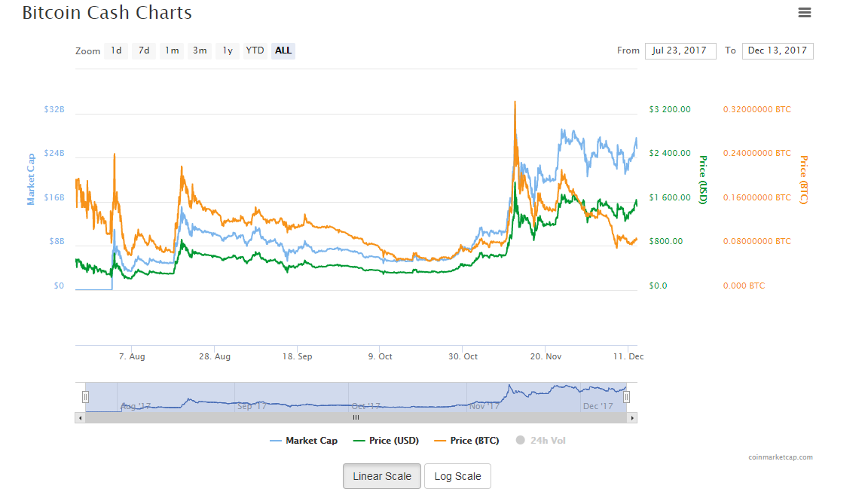The image size is (865, 504).
Task: Click the 30. Oct axis label
Action: pyautogui.click(x=463, y=356)
